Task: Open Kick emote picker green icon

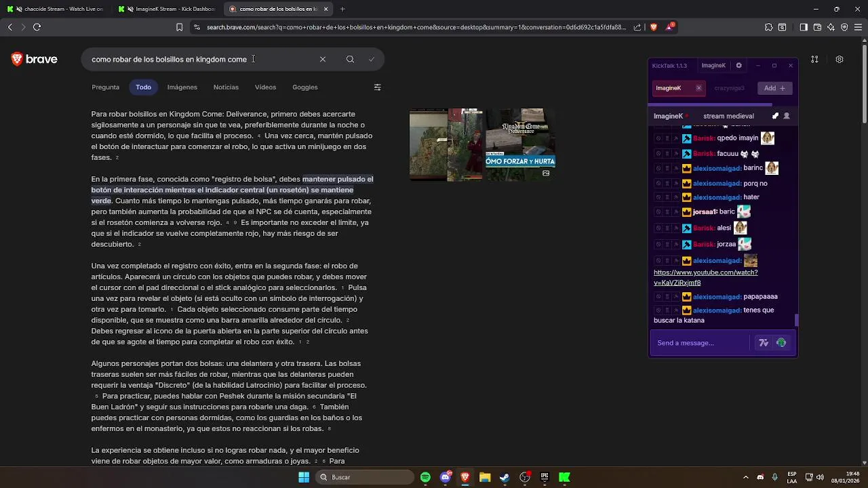Action: click(x=781, y=343)
